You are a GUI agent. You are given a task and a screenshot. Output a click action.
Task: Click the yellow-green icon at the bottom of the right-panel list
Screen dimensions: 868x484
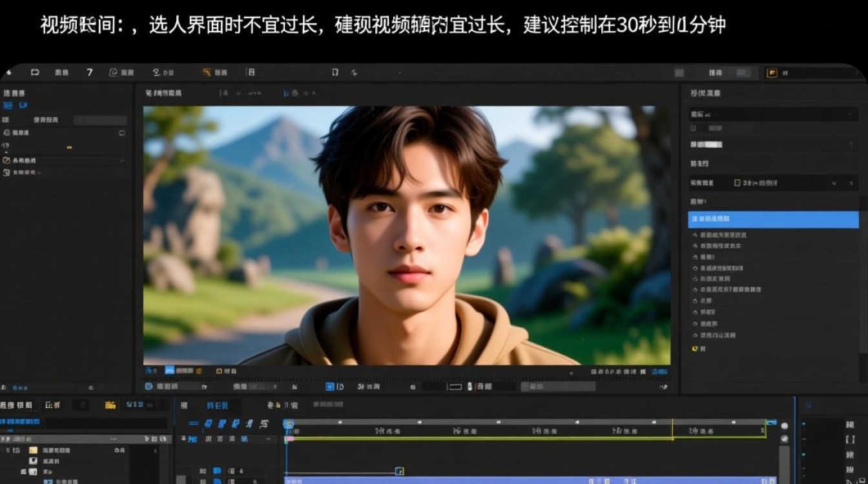[x=695, y=348]
